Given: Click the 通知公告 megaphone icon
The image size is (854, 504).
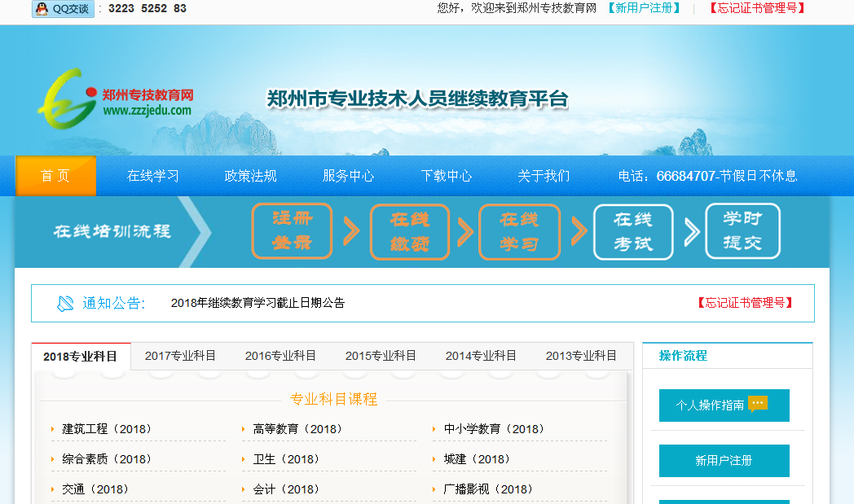Looking at the screenshot, I should 65,303.
